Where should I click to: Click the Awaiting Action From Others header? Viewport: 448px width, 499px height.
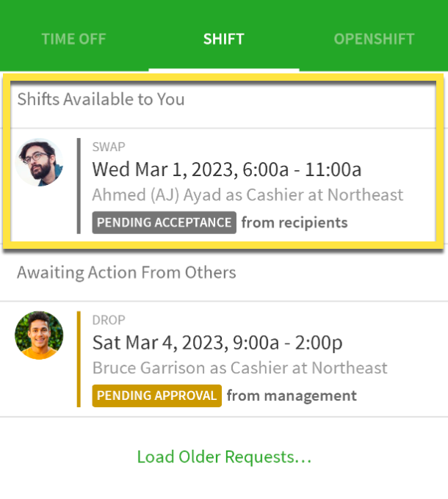[x=126, y=272]
